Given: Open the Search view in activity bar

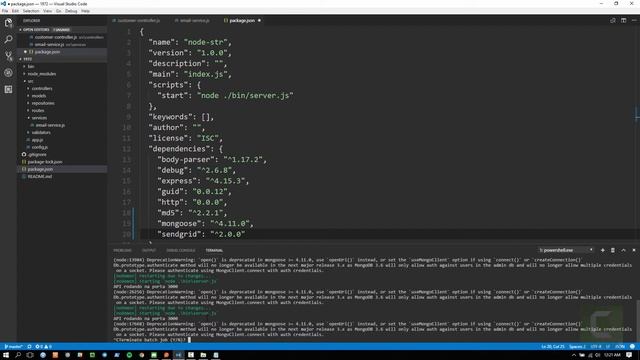Looking at the screenshot, I should (x=8, y=39).
